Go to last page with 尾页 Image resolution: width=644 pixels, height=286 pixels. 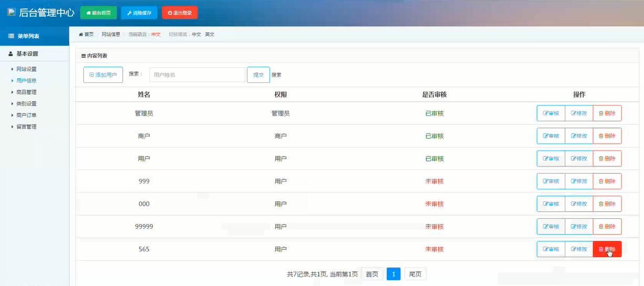point(415,274)
